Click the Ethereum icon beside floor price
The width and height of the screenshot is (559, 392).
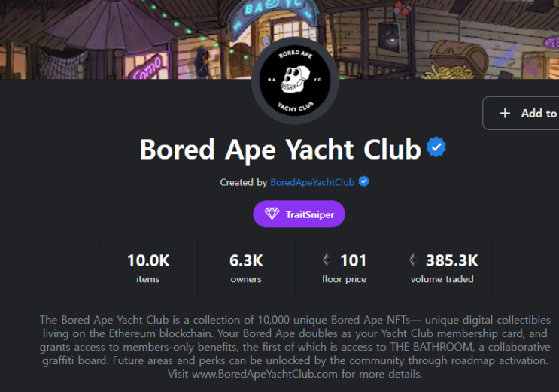(327, 260)
